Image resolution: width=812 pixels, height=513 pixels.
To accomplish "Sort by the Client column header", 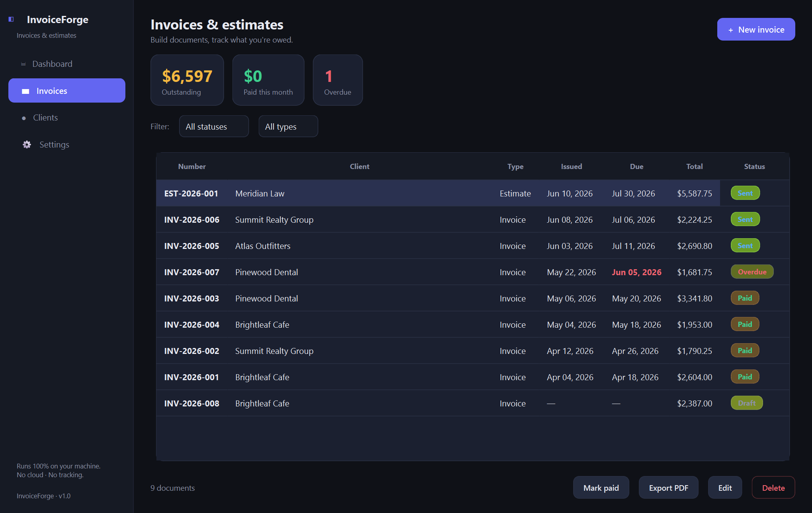I will pyautogui.click(x=359, y=167).
